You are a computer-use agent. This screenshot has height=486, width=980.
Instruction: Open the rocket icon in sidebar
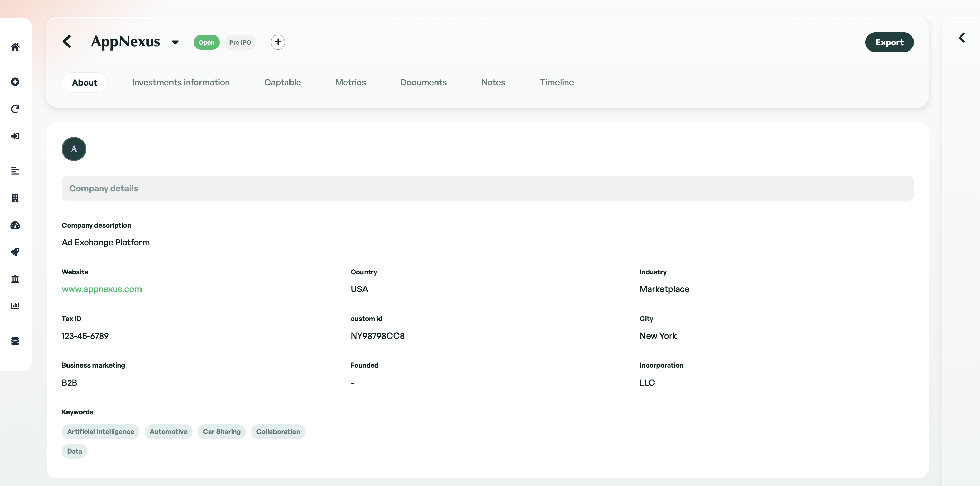(x=15, y=252)
